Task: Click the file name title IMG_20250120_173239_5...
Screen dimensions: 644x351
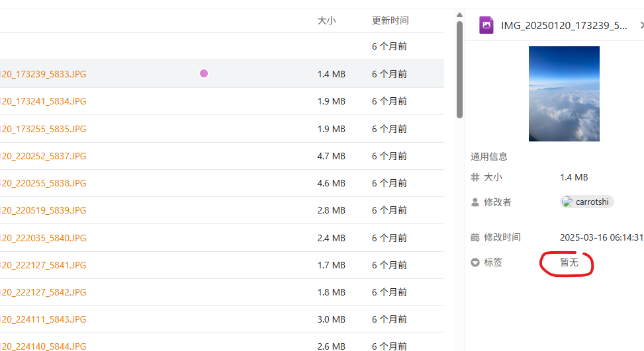Action: tap(564, 25)
